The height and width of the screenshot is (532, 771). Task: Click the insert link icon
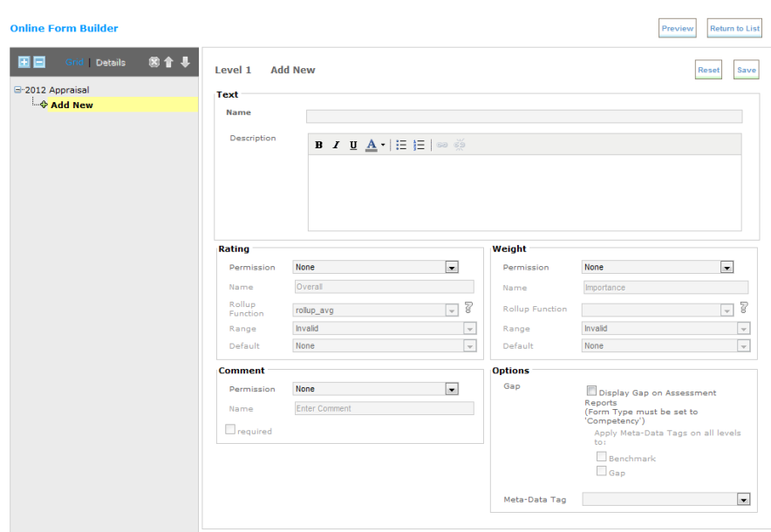(442, 145)
